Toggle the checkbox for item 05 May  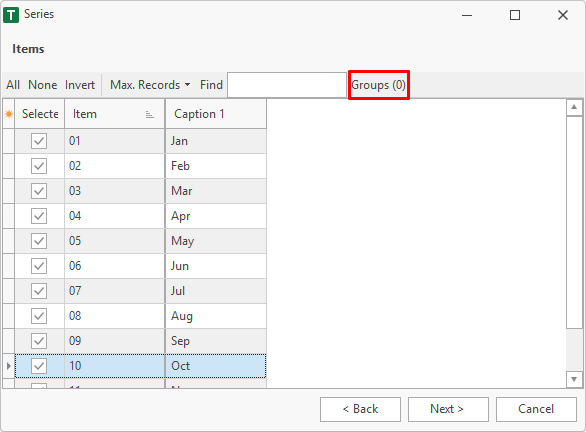(x=39, y=241)
